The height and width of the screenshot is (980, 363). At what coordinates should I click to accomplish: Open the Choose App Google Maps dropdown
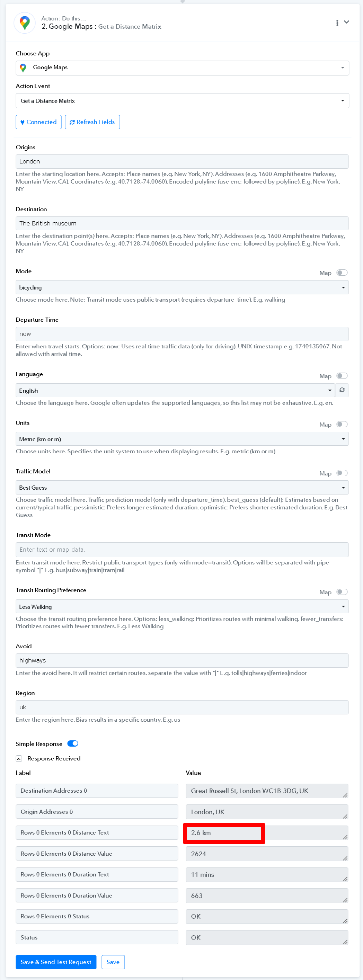(182, 68)
